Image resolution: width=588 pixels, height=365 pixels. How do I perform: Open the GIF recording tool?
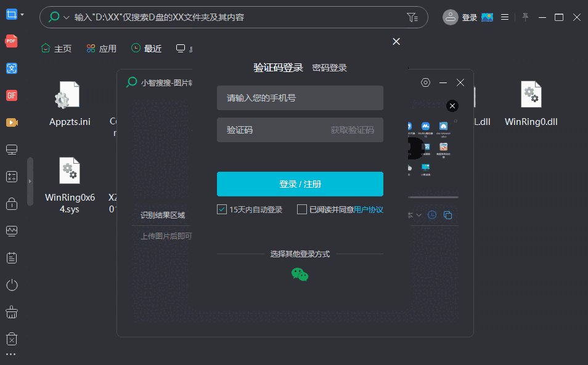click(12, 95)
